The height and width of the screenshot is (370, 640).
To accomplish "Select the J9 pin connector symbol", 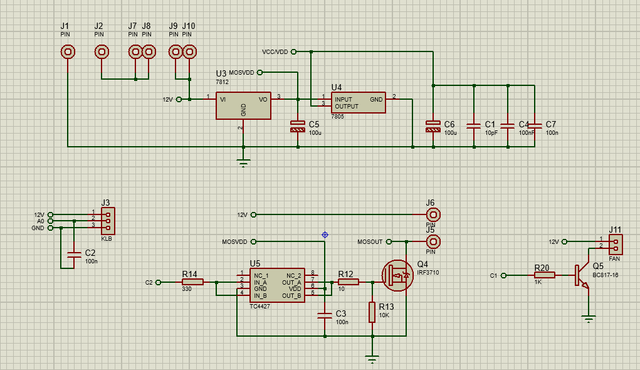I will pos(176,52).
